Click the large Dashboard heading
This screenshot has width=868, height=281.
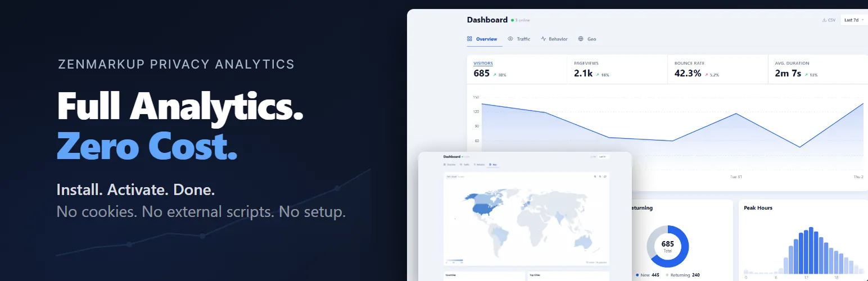click(487, 20)
